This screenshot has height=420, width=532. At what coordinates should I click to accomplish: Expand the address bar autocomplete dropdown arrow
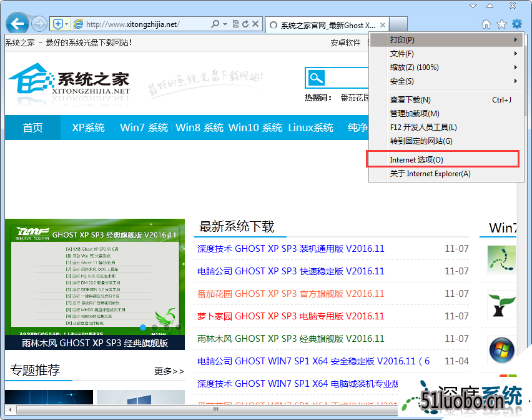(225, 24)
